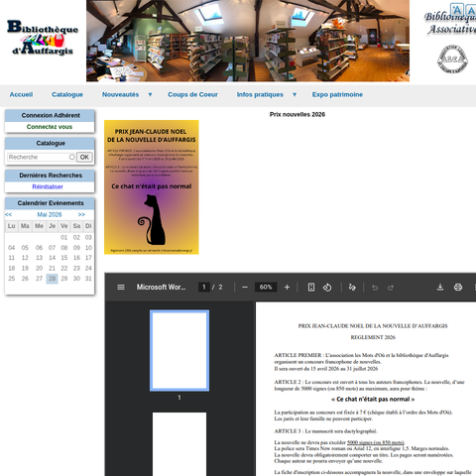Go to previous month in calendar

[8, 214]
